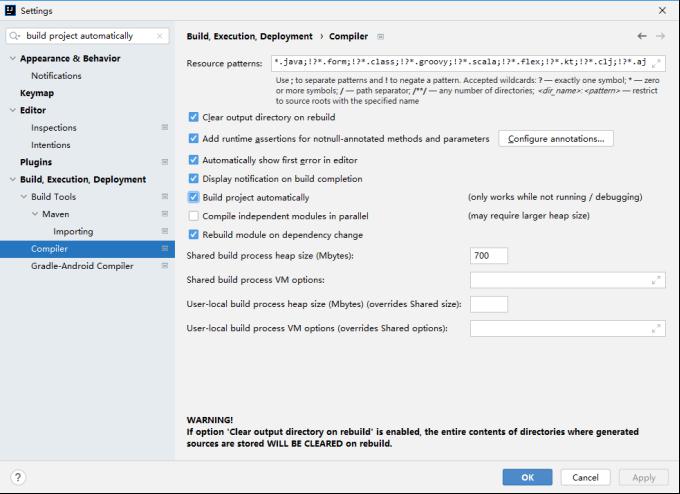Viewport: 680px width, 494px height.
Task: Collapse Build, Execution, Deployment node
Action: (x=13, y=179)
